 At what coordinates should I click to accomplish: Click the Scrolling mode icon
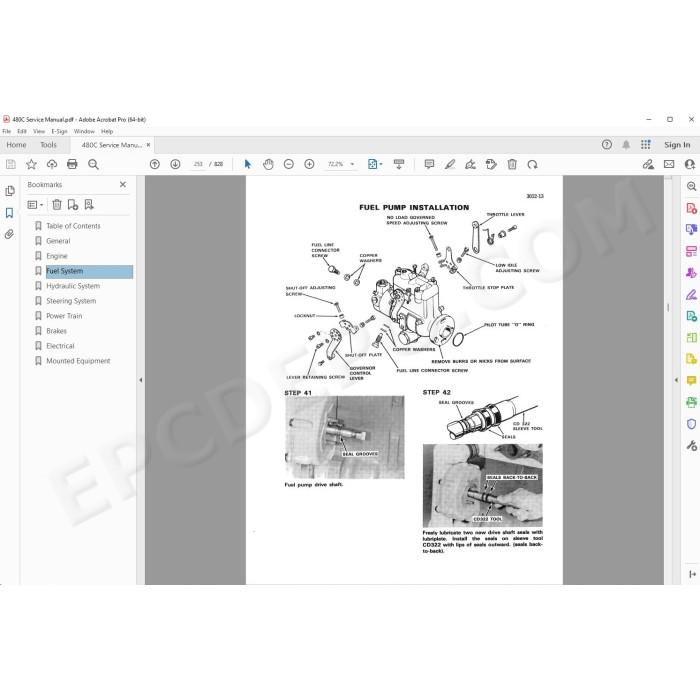(399, 164)
